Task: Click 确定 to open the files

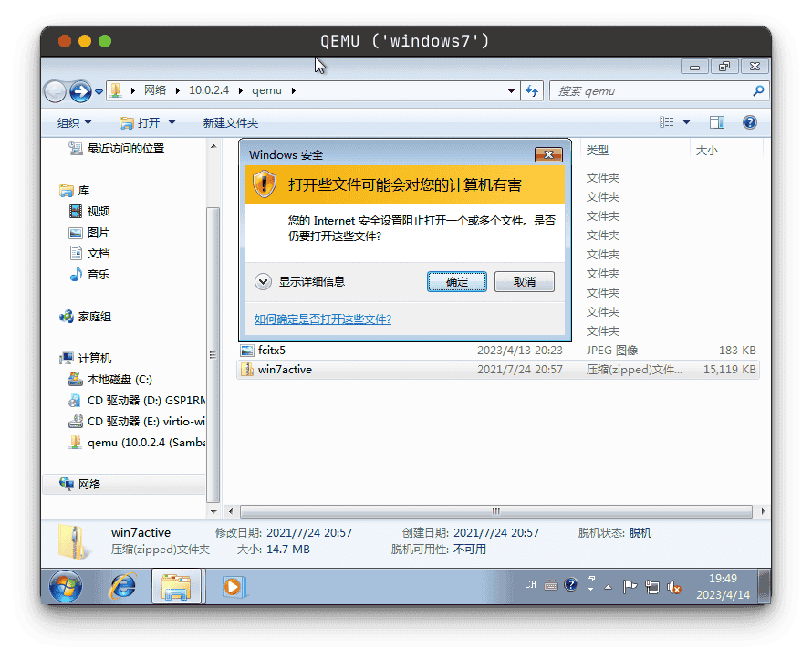Action: coord(457,282)
